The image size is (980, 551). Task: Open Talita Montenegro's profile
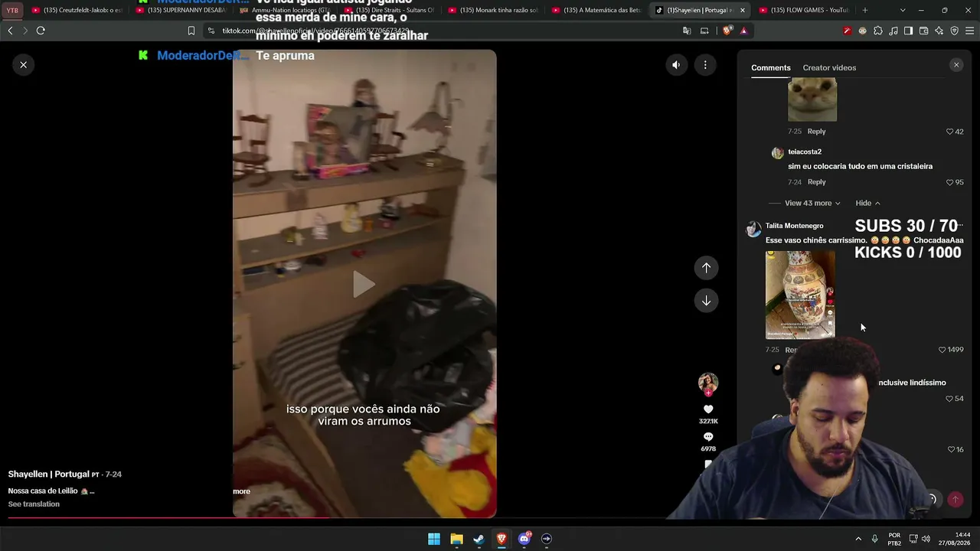[795, 226]
